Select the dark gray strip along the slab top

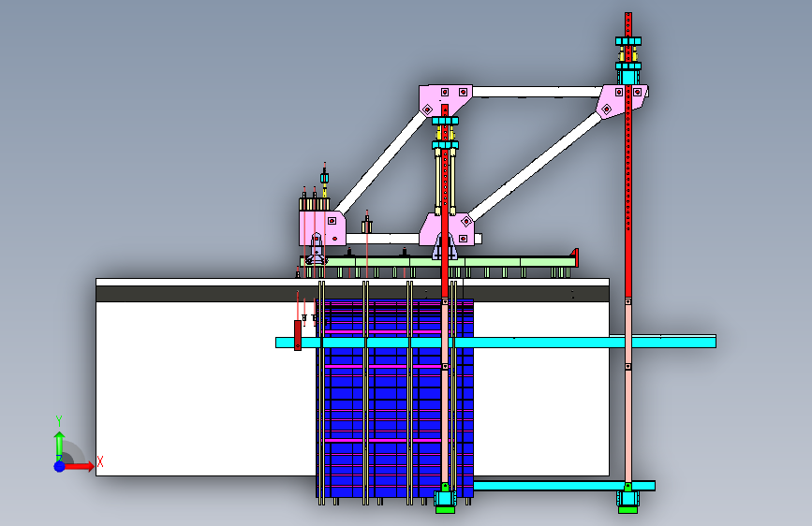352,294
